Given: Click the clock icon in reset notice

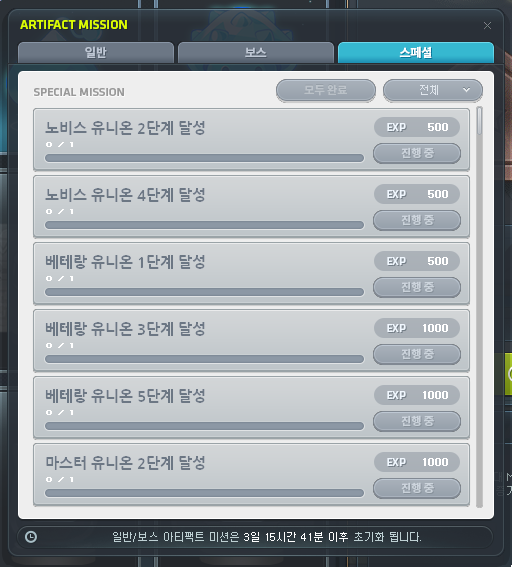Looking at the screenshot, I should point(31,537).
